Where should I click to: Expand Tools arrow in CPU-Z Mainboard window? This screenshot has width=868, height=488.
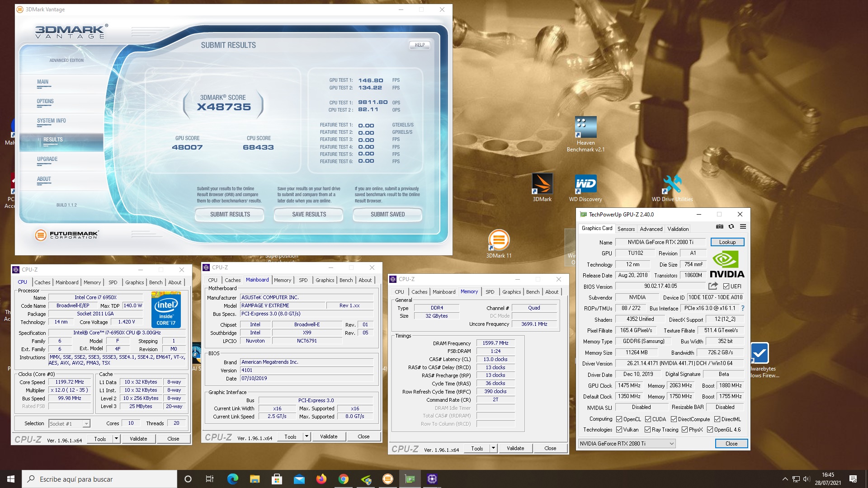point(307,436)
